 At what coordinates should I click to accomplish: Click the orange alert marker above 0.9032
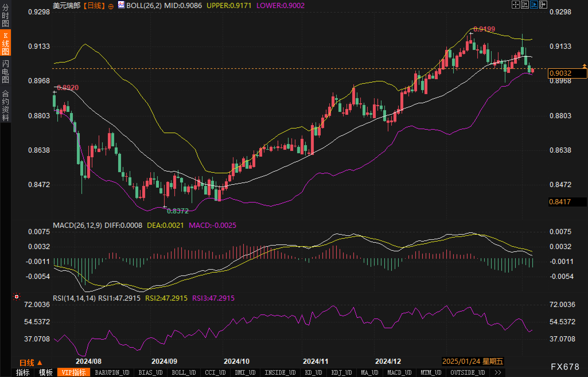584,66
